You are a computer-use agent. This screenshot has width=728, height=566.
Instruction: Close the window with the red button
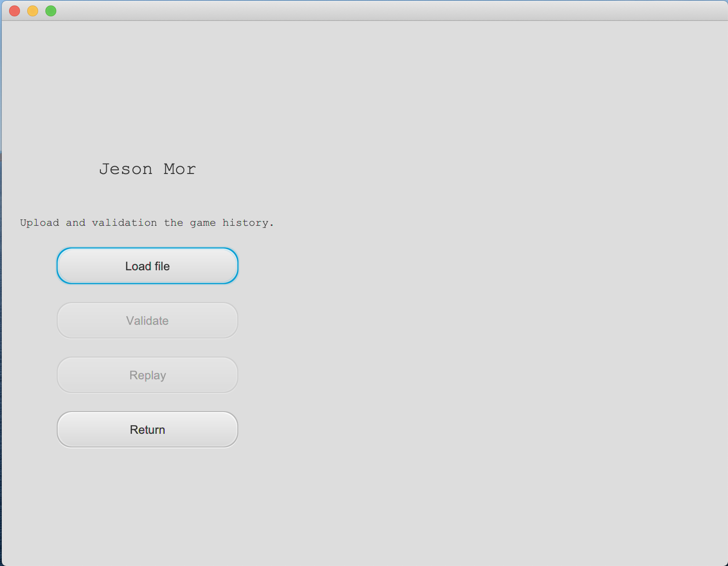coord(15,11)
